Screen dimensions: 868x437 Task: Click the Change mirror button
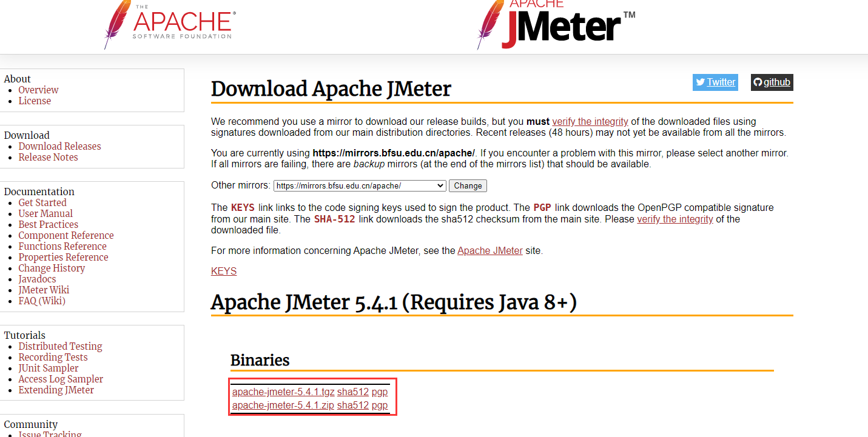point(468,185)
